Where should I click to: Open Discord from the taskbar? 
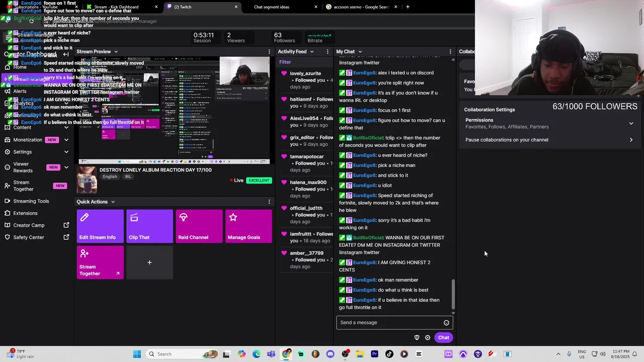[330, 354]
